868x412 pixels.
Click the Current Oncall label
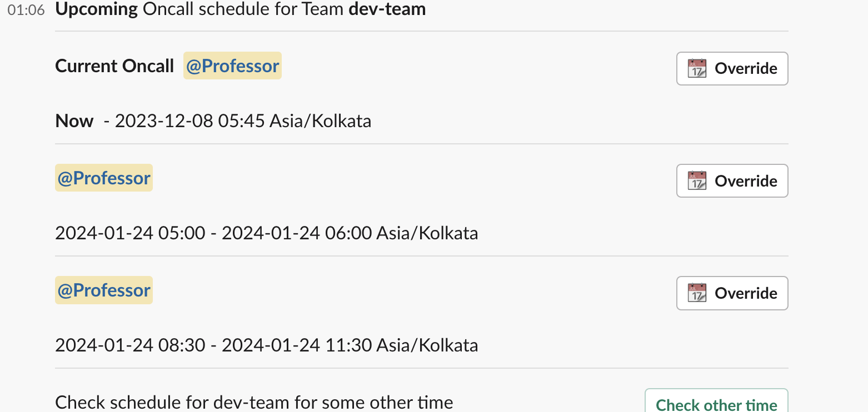click(x=114, y=66)
